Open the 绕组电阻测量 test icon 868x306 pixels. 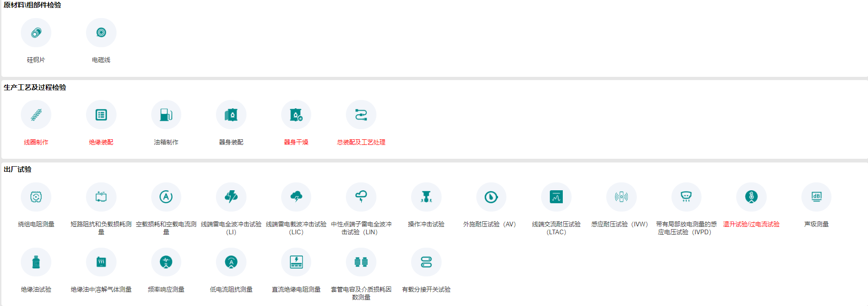[36, 197]
